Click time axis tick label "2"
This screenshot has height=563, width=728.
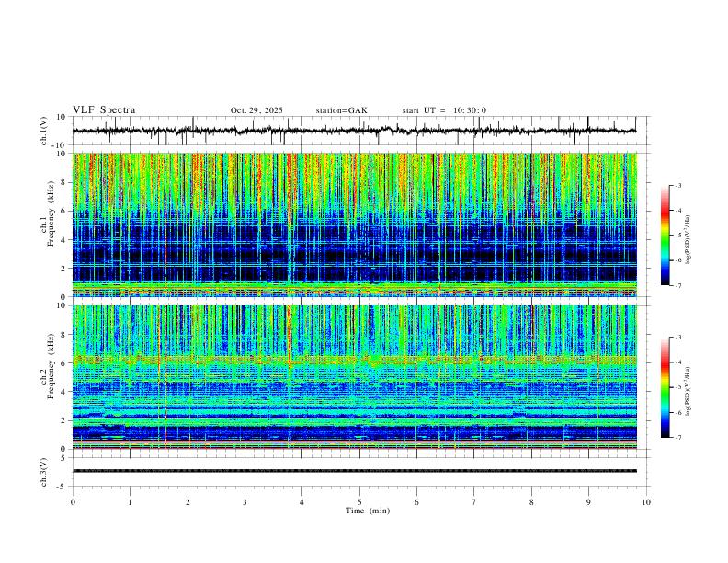pos(188,502)
